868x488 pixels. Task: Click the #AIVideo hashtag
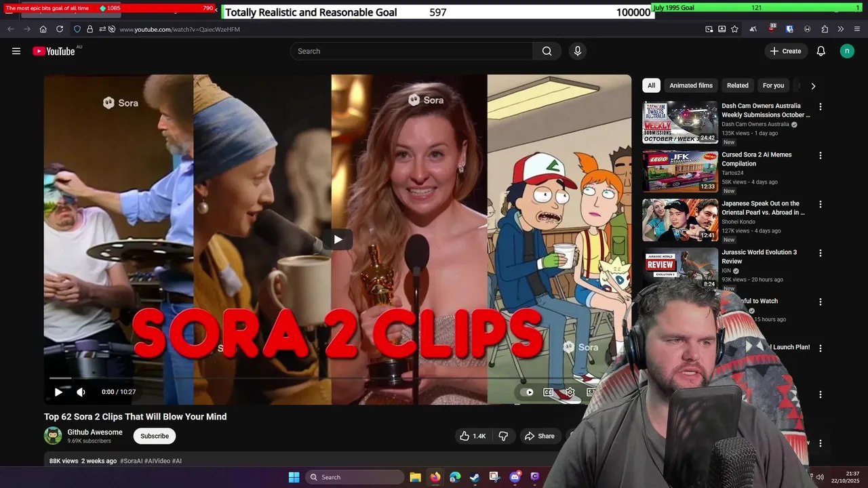pyautogui.click(x=157, y=461)
